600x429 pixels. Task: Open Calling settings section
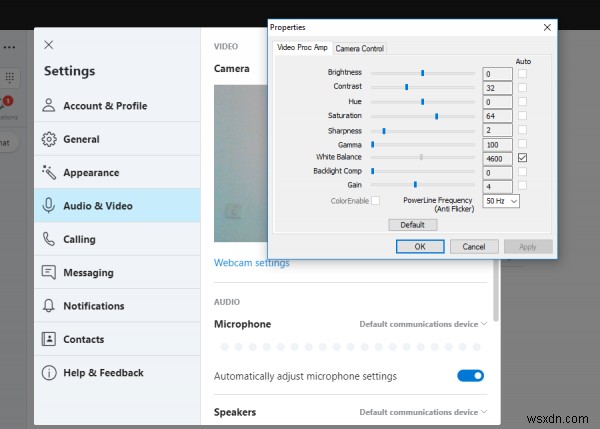click(x=117, y=239)
